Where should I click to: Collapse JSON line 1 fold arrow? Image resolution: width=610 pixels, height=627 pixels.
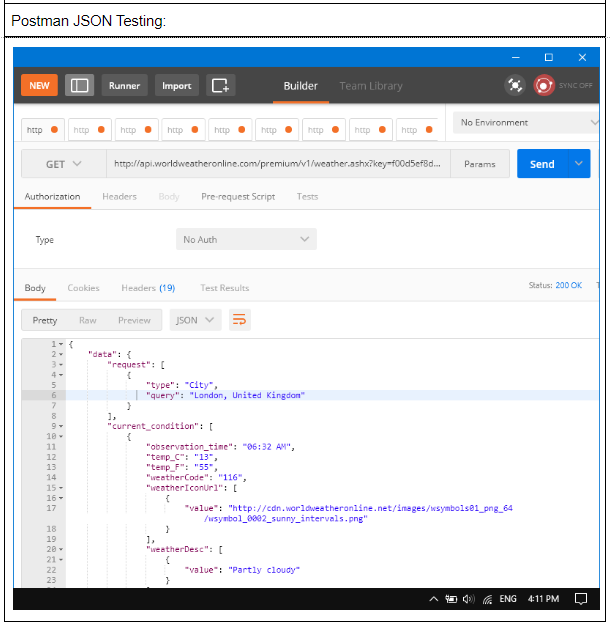[x=61, y=344]
